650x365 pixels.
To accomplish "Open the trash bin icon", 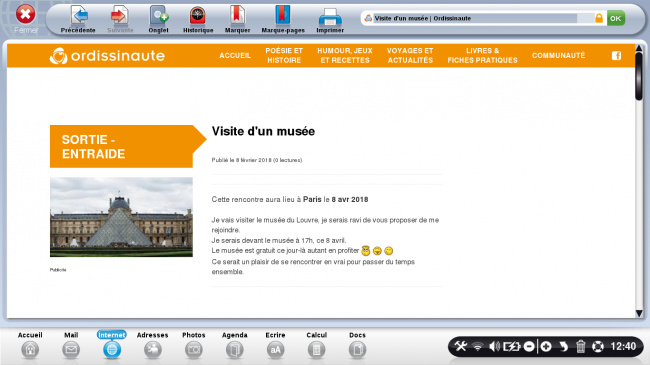I will (580, 346).
